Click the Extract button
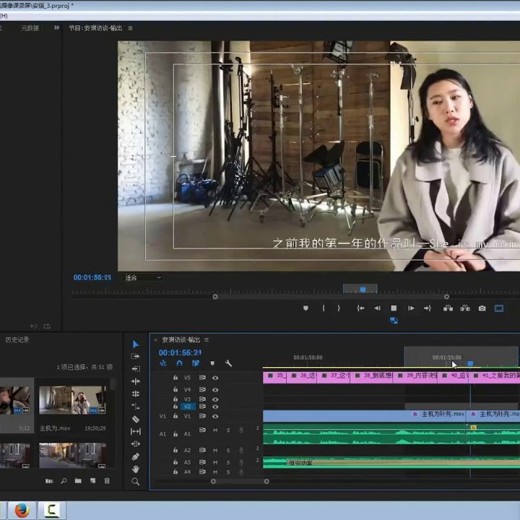The height and width of the screenshot is (520, 520). pos(465,308)
